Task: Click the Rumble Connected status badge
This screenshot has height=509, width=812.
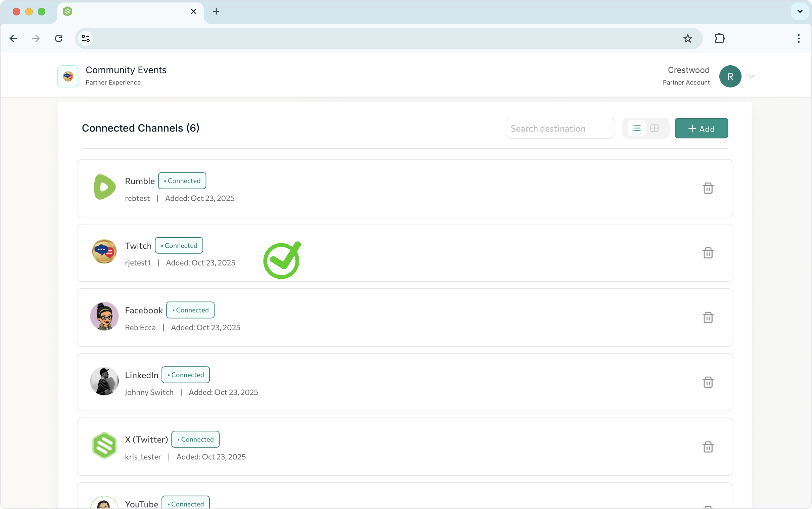Action: pyautogui.click(x=182, y=181)
